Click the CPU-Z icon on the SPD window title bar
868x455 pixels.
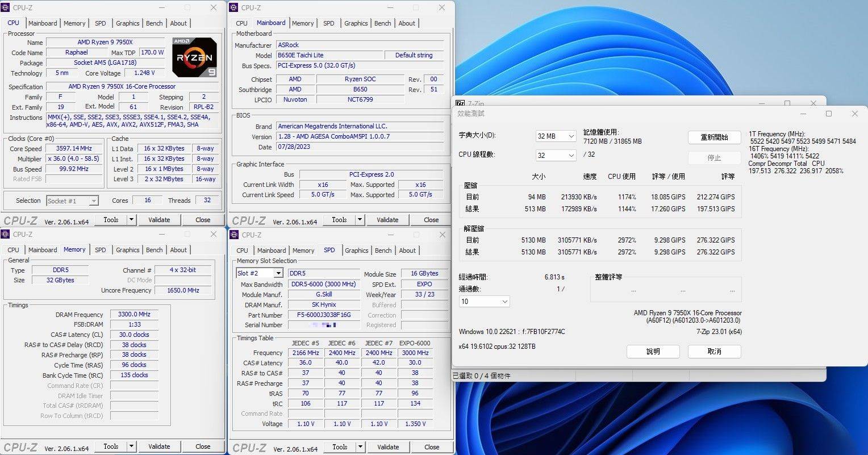click(x=233, y=235)
